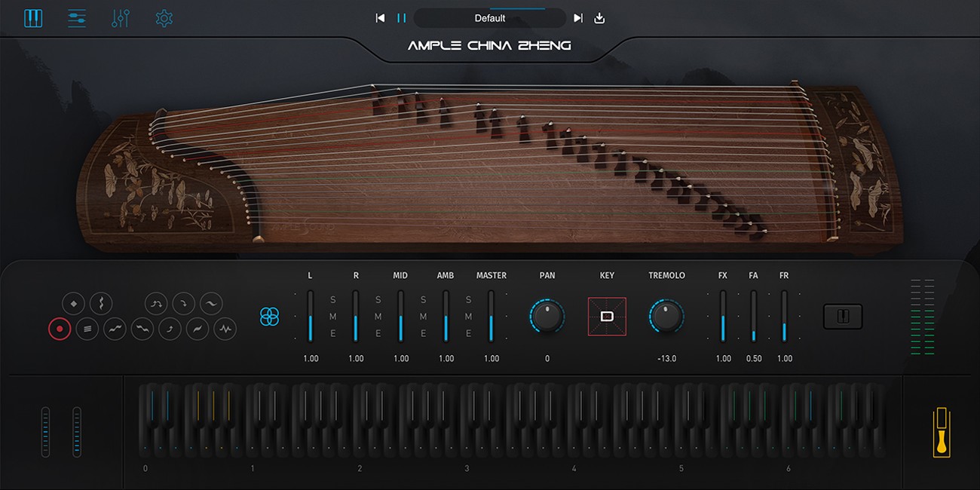Viewport: 980px width, 490px height.
Task: Adjust the R mic volume fader
Action: tap(356, 316)
